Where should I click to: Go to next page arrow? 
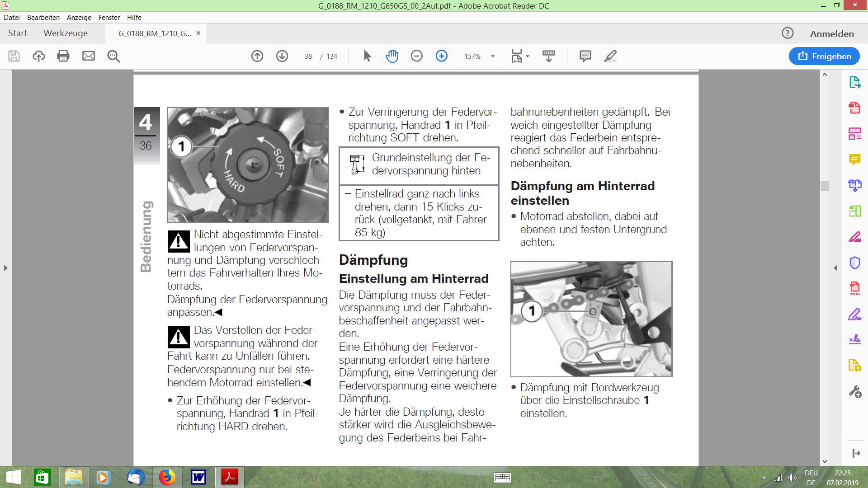coord(282,56)
